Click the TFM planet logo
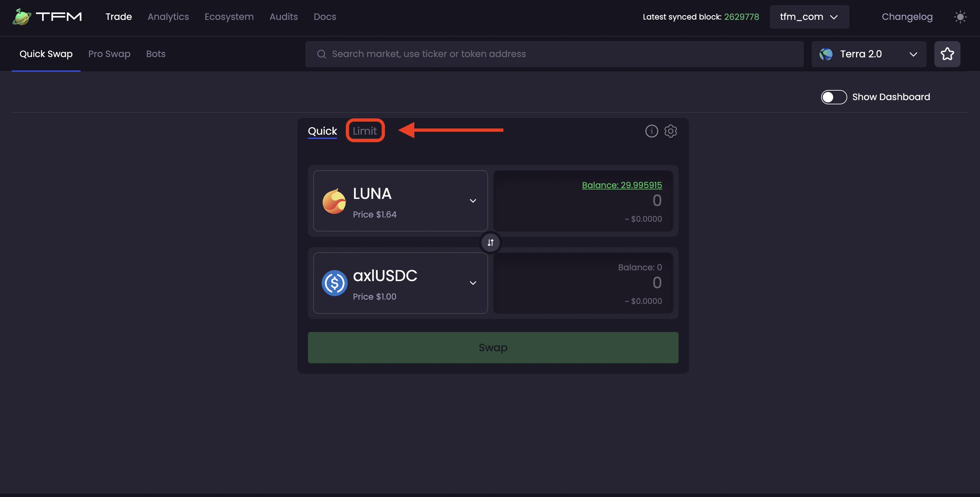 tap(21, 16)
